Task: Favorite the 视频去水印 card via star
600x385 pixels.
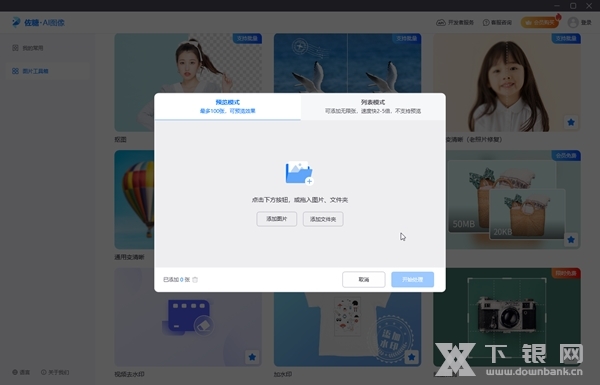Action: [x=252, y=357]
